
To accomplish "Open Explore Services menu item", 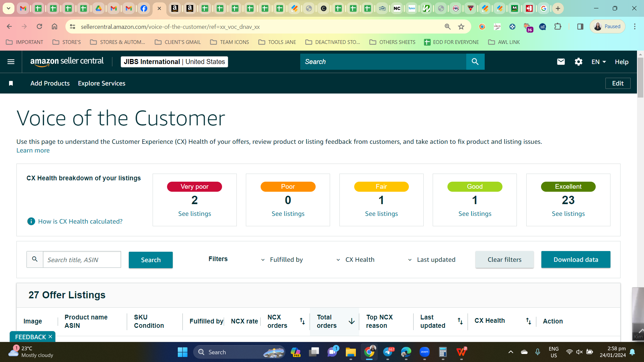I will tap(102, 83).
